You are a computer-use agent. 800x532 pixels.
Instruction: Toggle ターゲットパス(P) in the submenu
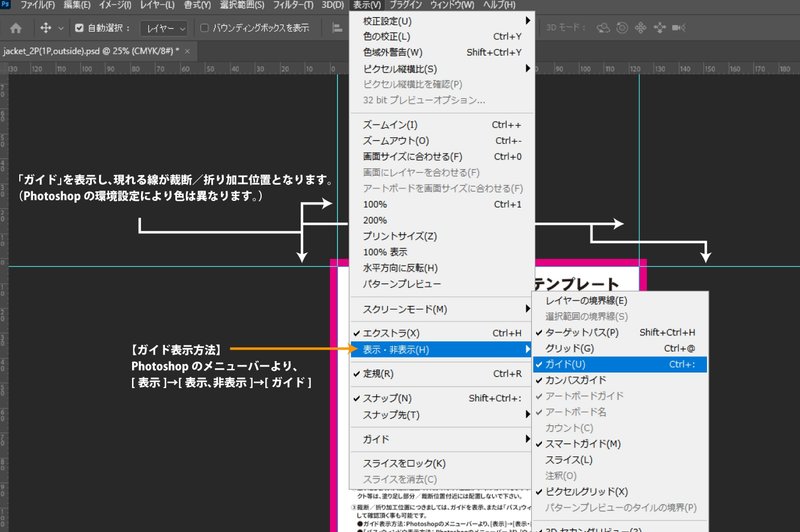pyautogui.click(x=620, y=333)
